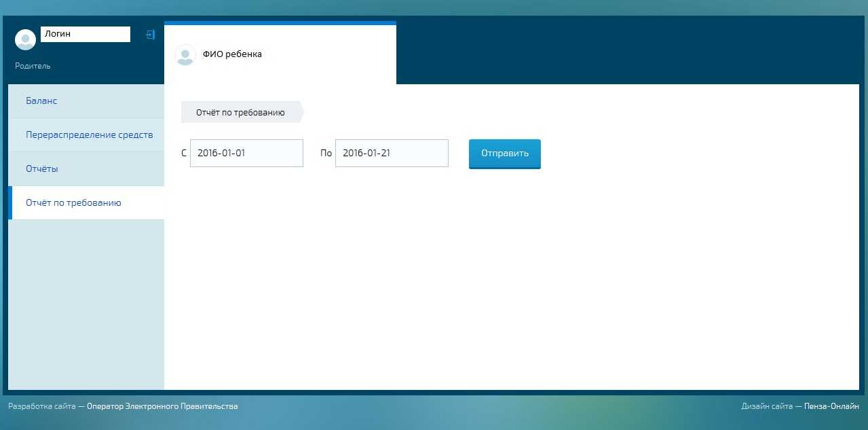Image resolution: width=868 pixels, height=430 pixels.
Task: Open the Пенза-Онлайн footer link
Action: pyautogui.click(x=831, y=406)
